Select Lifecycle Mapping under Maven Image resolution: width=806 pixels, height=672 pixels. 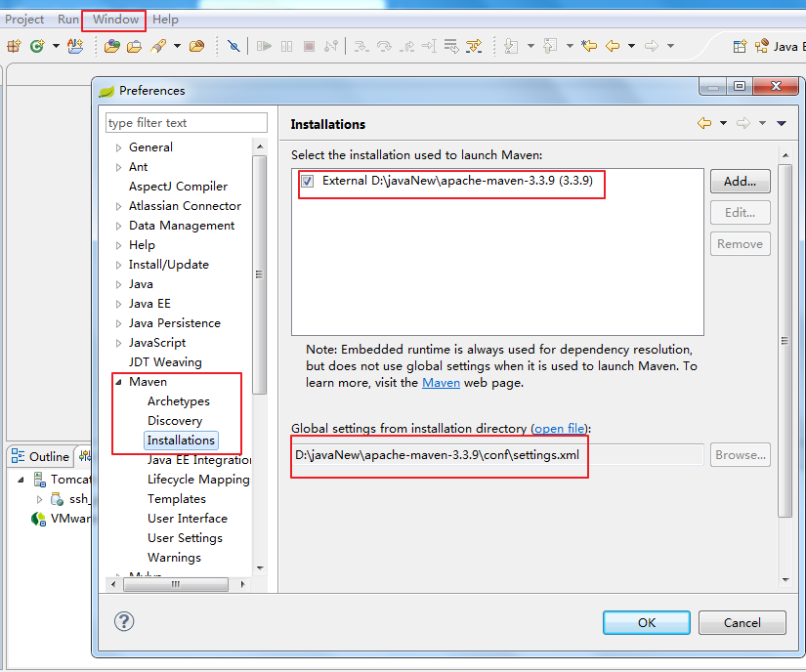point(198,479)
